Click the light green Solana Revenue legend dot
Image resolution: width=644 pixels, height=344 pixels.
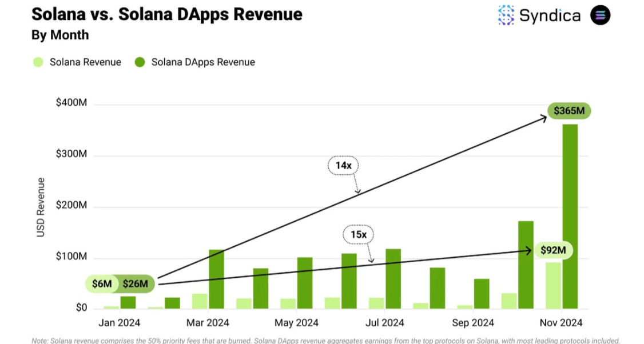[38, 62]
